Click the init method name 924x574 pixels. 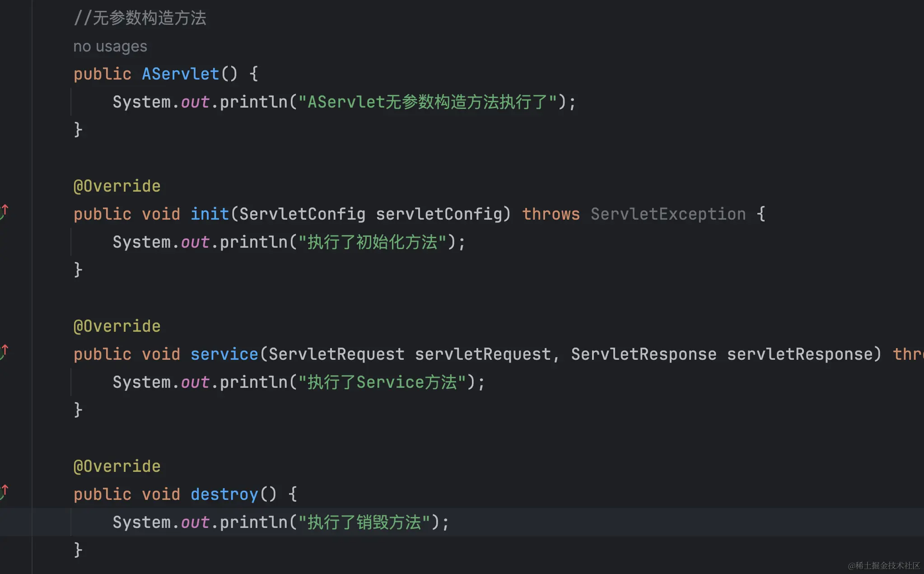(210, 214)
